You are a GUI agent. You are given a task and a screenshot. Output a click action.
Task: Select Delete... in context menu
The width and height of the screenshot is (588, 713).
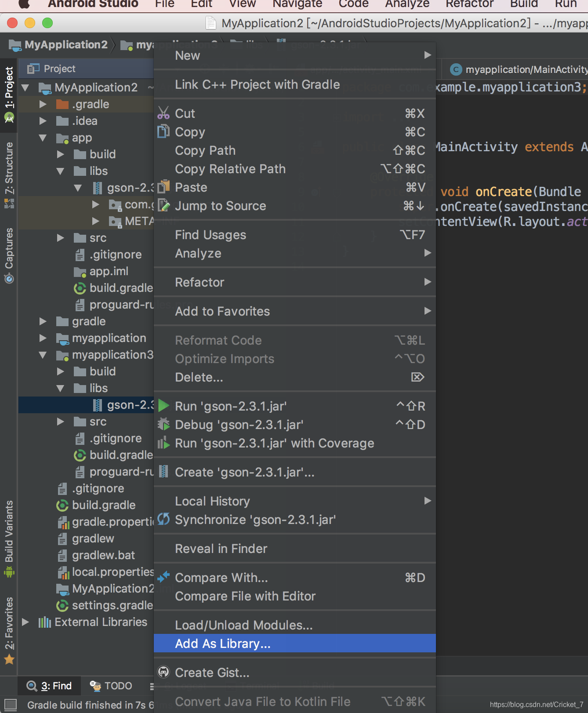pos(295,377)
